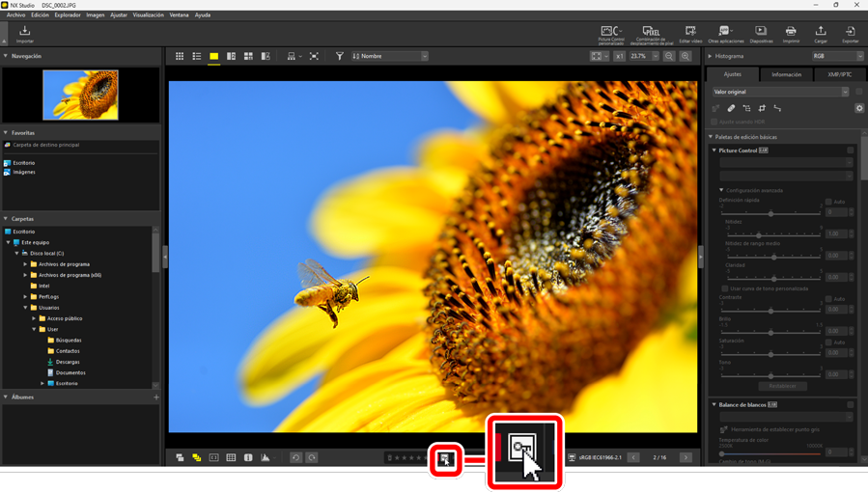Expand the Histograma panel

coord(712,57)
